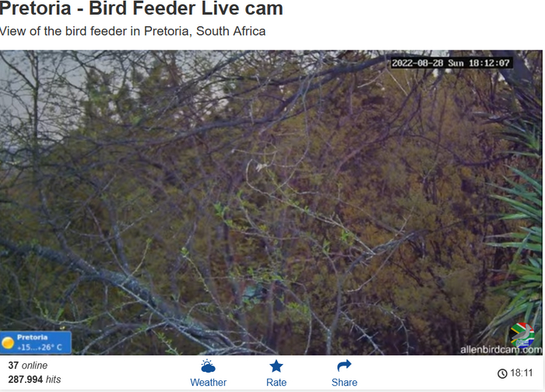Click the bird feeder description subtitle
This screenshot has width=545, height=392.
point(132,31)
